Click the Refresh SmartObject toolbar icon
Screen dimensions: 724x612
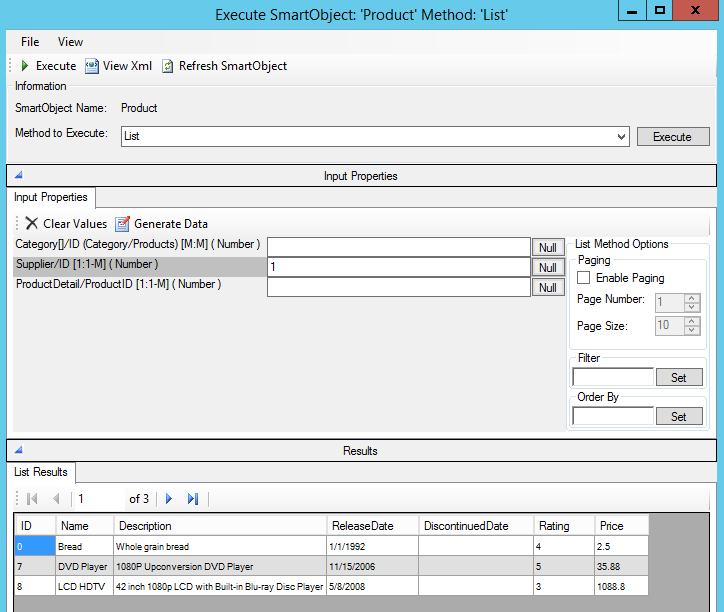click(168, 66)
